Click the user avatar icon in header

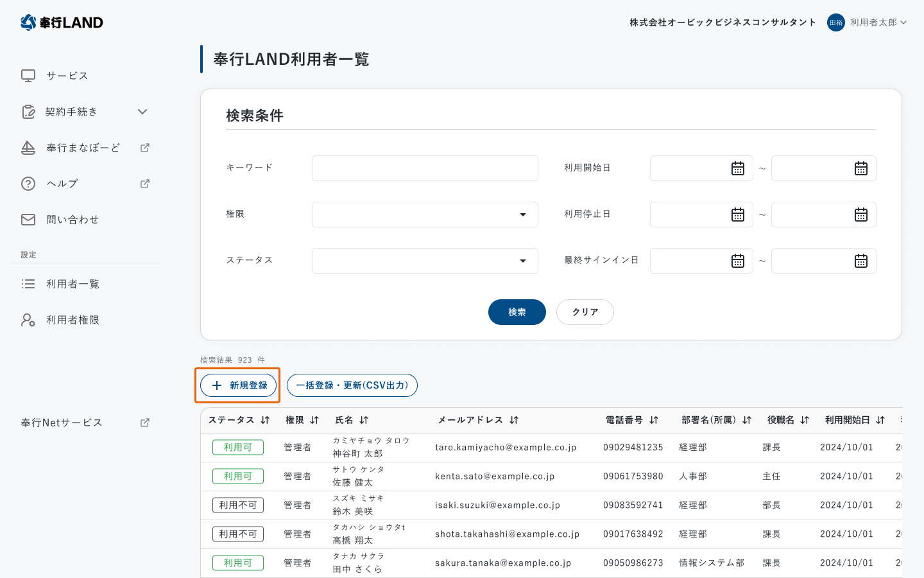click(x=835, y=22)
